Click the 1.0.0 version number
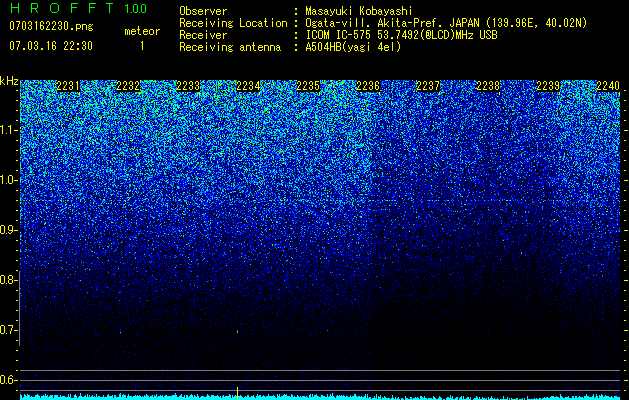 coord(136,9)
